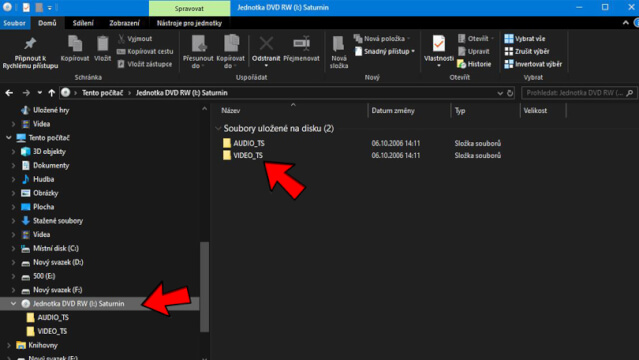Click Nová položka in the ribbon
This screenshot has width=639, height=360.
click(382, 39)
